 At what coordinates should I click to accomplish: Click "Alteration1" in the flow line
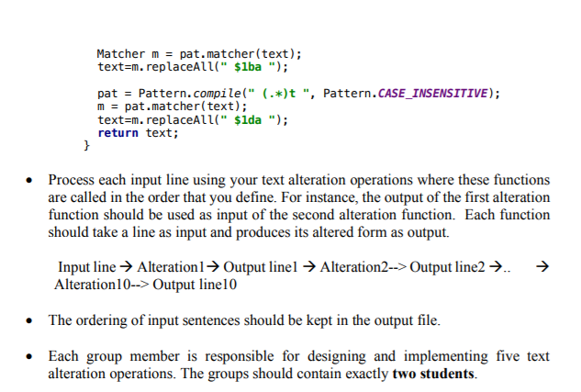click(171, 267)
